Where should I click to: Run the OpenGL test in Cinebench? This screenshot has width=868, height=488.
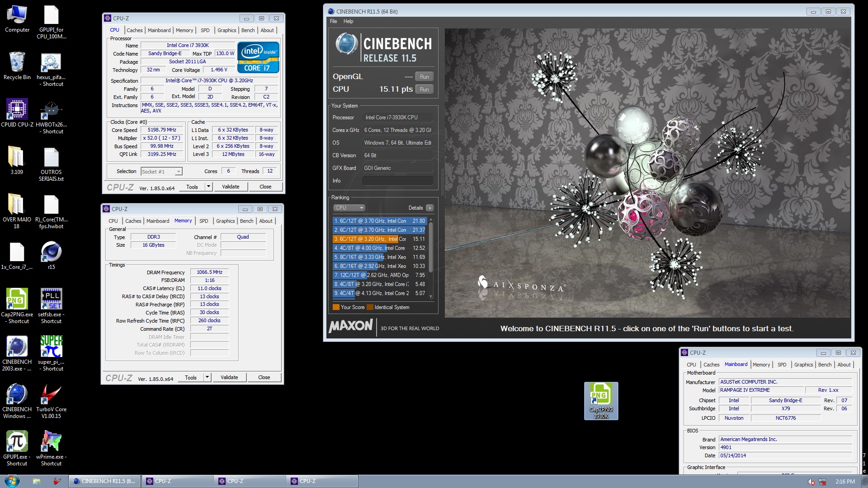click(424, 77)
